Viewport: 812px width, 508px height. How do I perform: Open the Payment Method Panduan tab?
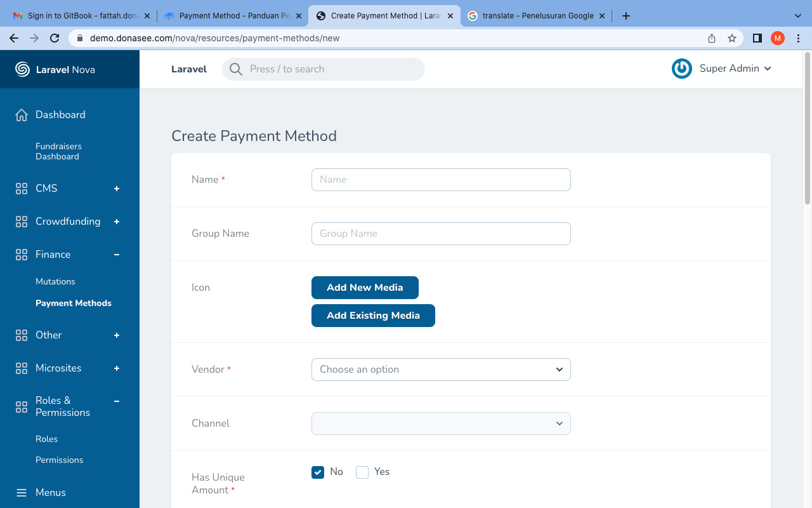(x=233, y=15)
